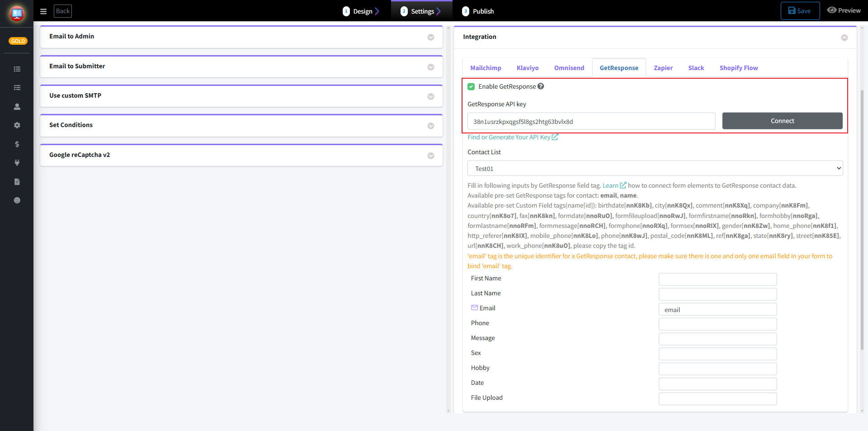The image size is (868, 431).
Task: Open the smiley face icon in sidebar
Action: (x=17, y=200)
